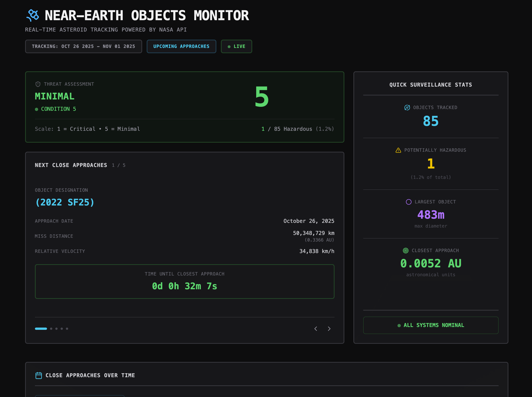Click the yellow potentially hazardous count 1

tap(431, 164)
